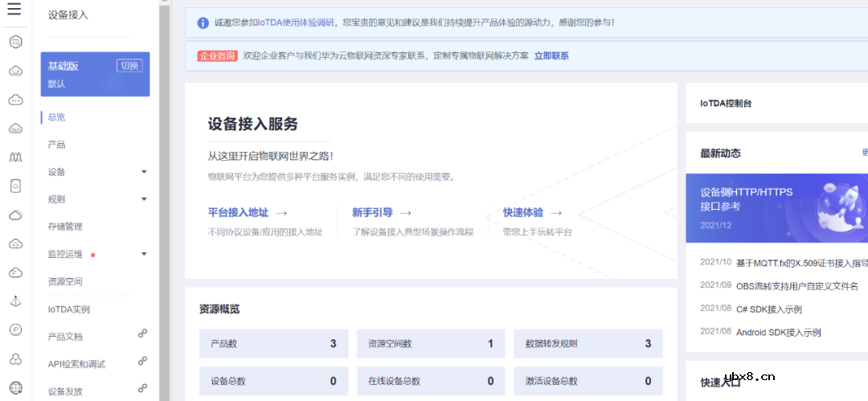Click the link icon beside 产品文档
Viewport: 868px width, 401px height.
[x=143, y=333]
